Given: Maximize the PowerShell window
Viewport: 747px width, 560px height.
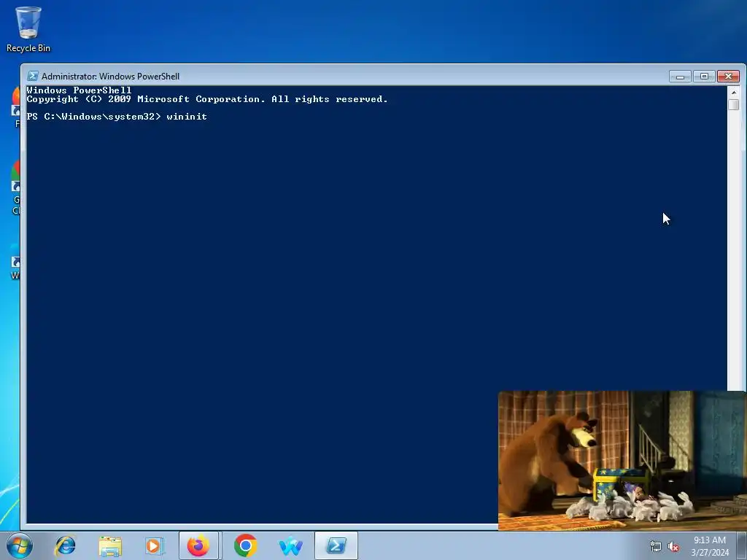Looking at the screenshot, I should click(x=704, y=76).
